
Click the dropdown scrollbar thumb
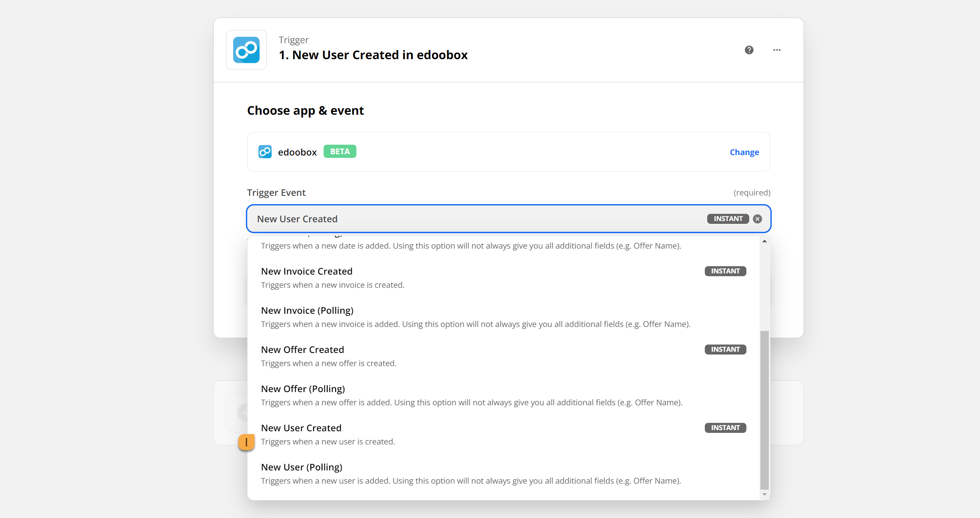tap(764, 410)
